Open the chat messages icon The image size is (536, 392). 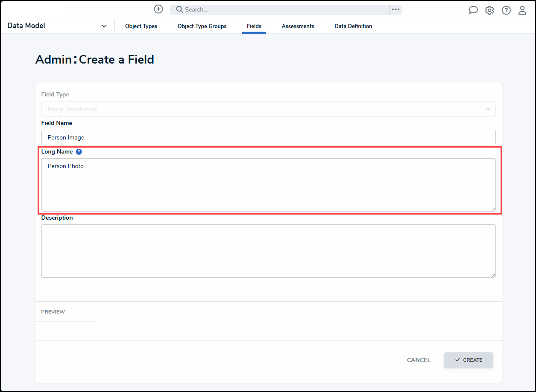473,10
